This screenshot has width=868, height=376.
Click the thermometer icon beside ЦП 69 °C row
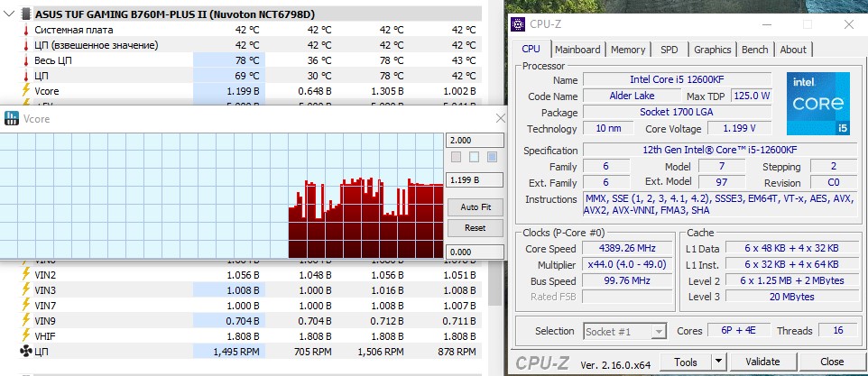pos(25,76)
